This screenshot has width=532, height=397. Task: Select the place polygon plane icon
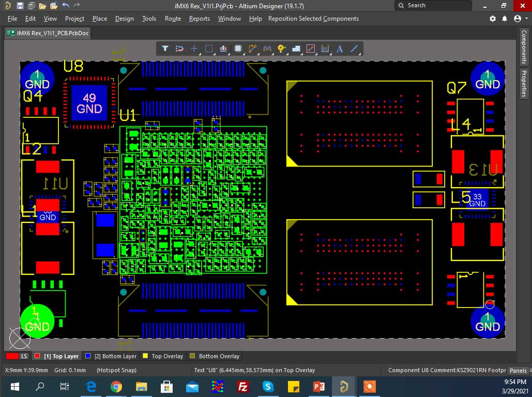click(x=296, y=49)
